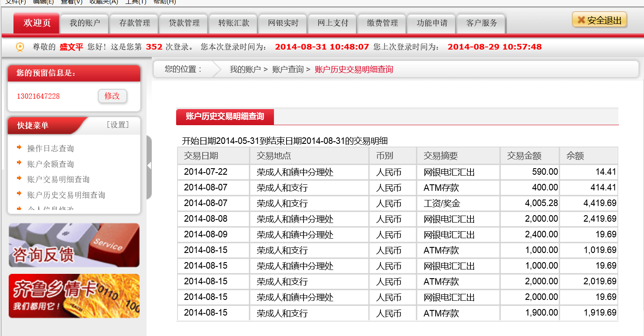The width and height of the screenshot is (644, 336).
Task: Open 账户余额查询 from the quick menu
Action: pyautogui.click(x=50, y=164)
